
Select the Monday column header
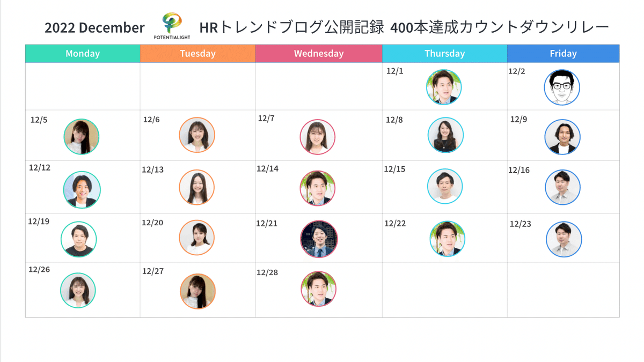(x=83, y=54)
